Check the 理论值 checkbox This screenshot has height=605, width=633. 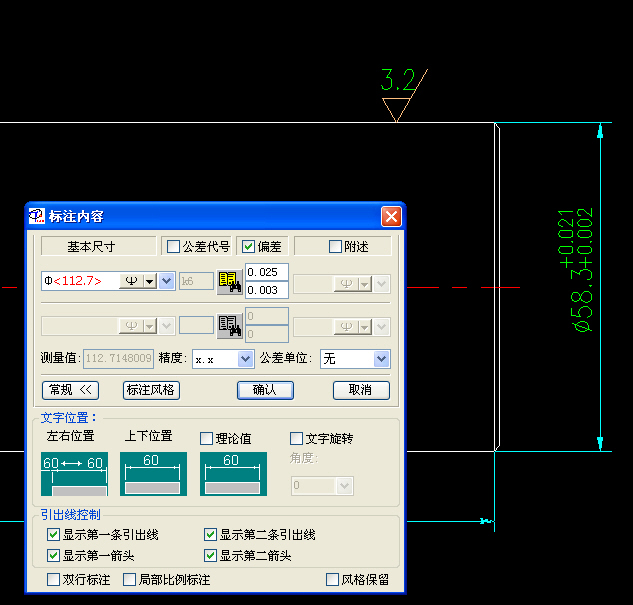pos(206,438)
